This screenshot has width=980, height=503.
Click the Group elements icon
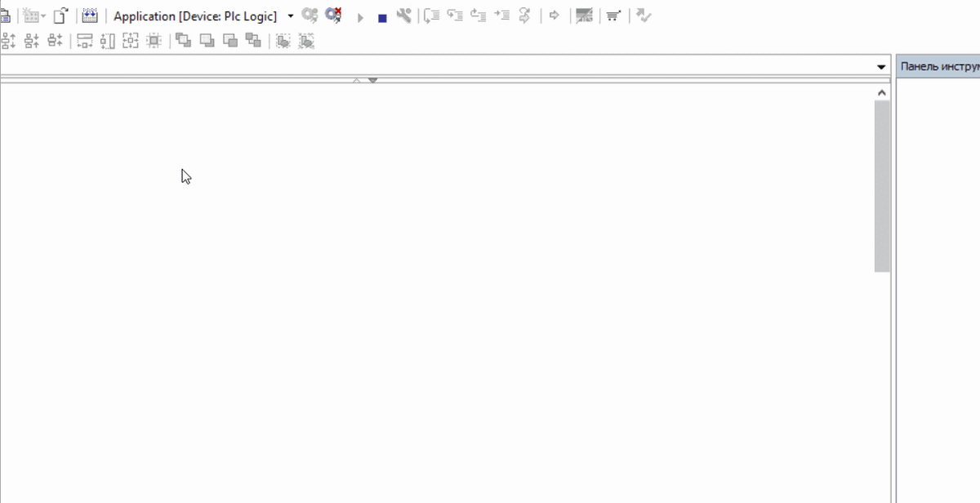[x=283, y=40]
